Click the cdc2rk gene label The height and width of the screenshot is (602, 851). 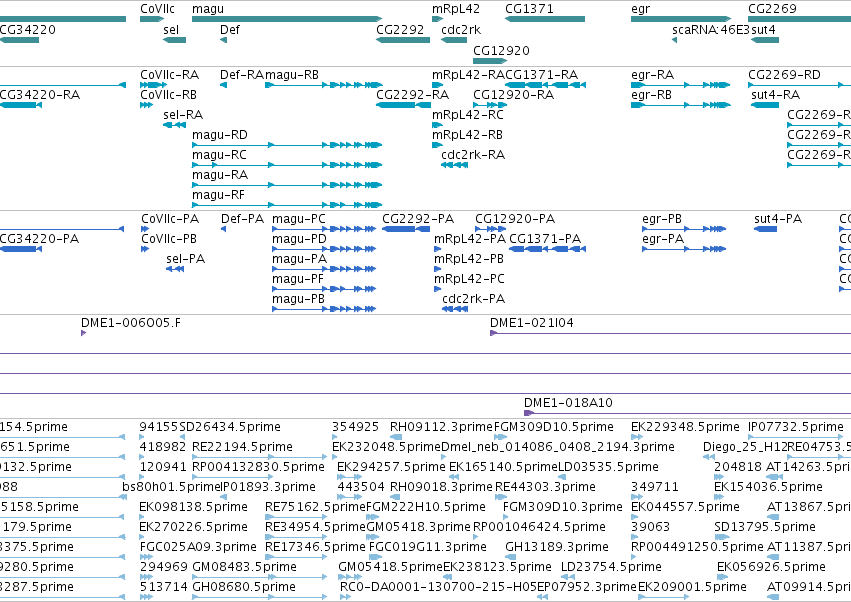tap(461, 29)
